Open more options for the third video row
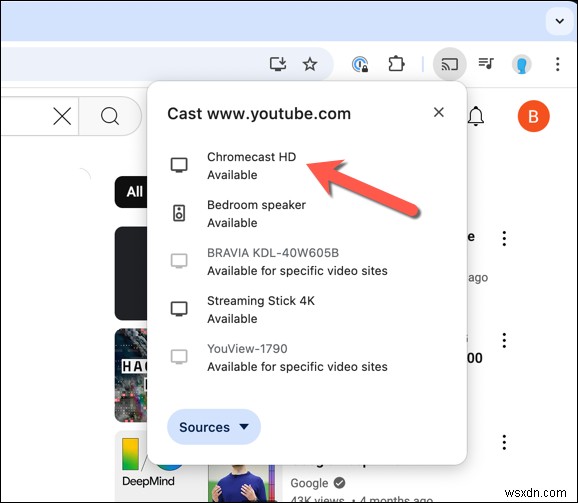The image size is (578, 503). point(504,442)
